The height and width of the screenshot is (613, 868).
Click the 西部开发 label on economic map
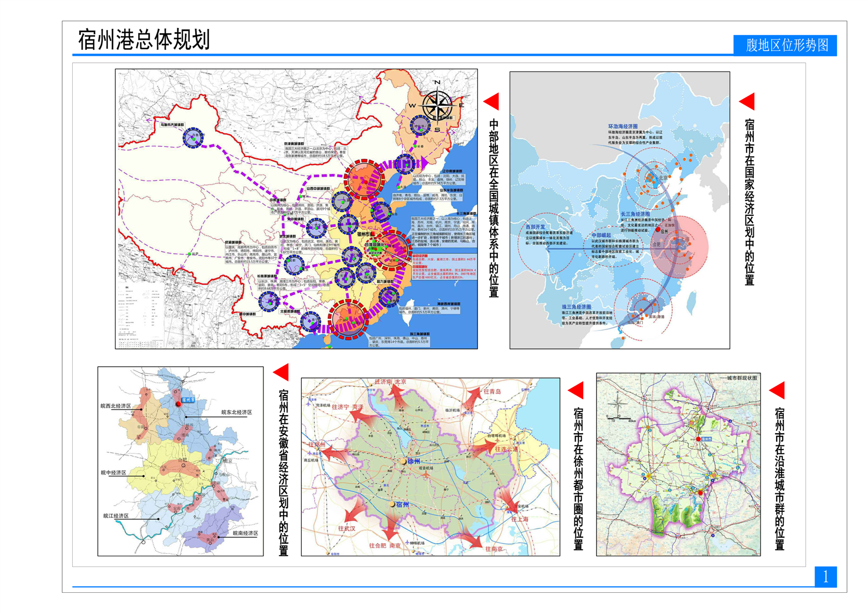coord(536,227)
